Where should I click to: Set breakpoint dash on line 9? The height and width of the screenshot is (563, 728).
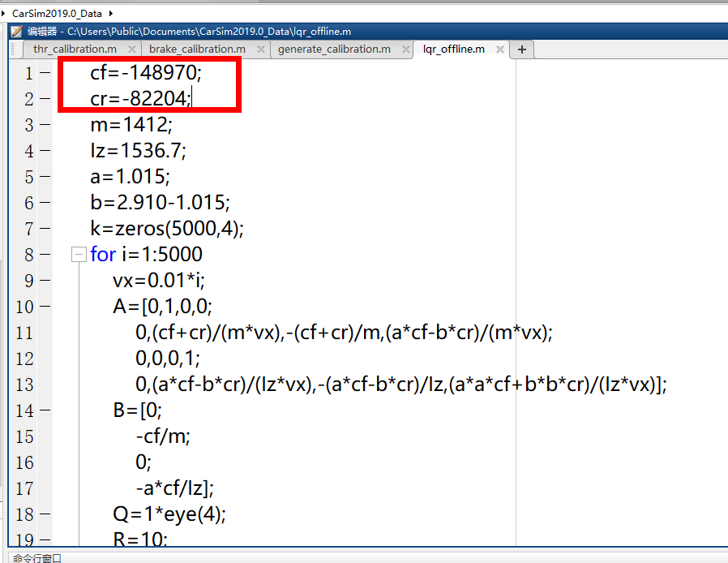[45, 281]
